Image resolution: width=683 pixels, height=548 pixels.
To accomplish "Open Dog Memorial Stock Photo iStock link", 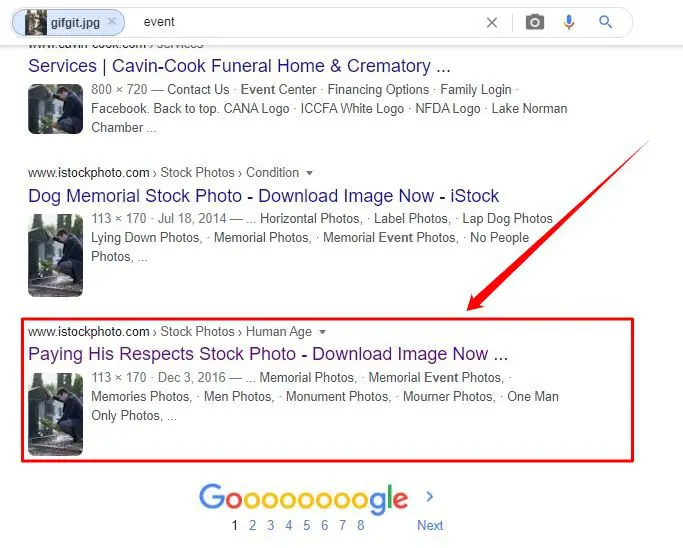I will (x=264, y=196).
